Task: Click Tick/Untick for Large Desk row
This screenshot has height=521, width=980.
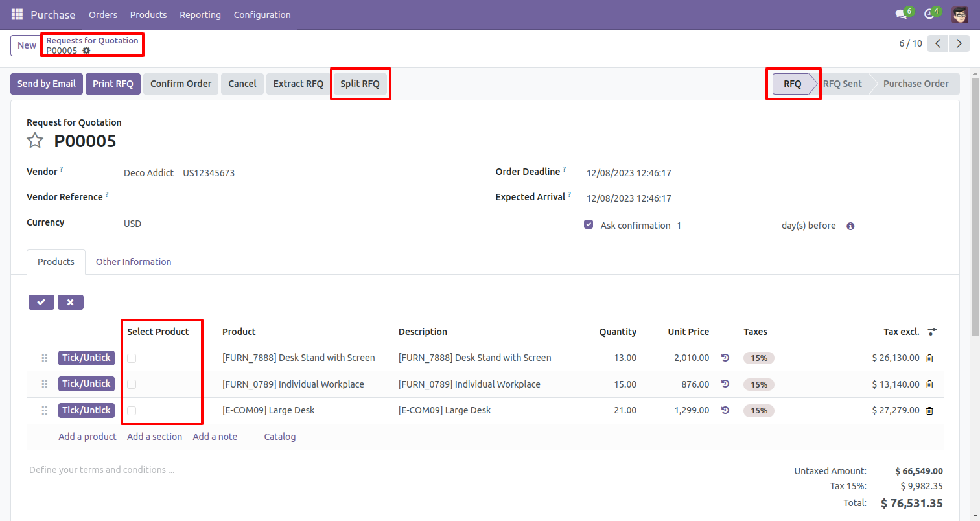Action: point(86,410)
